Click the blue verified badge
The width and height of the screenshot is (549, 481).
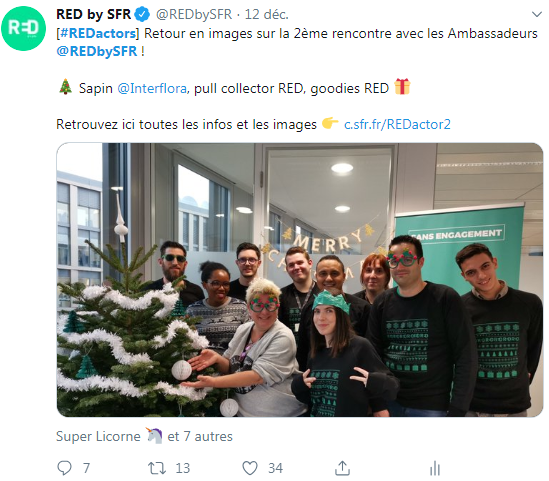[x=142, y=14]
